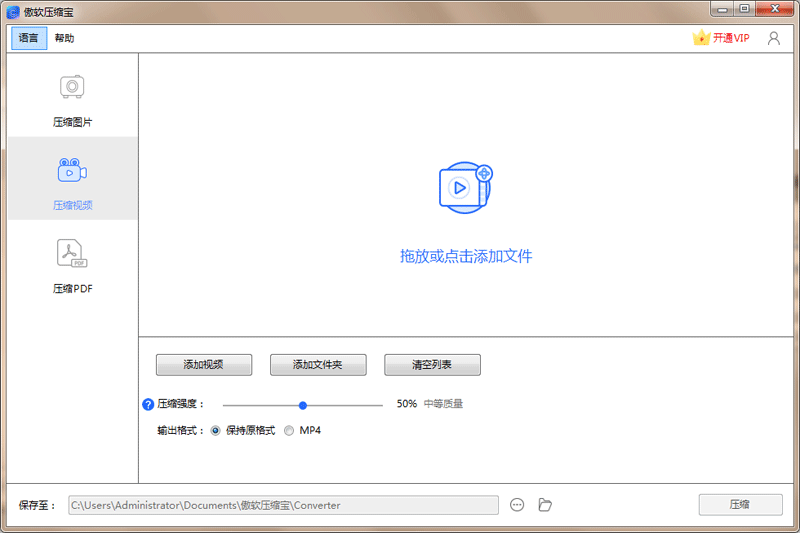This screenshot has width=800, height=533.
Task: Click the VIP crown icon
Action: [x=701, y=38]
